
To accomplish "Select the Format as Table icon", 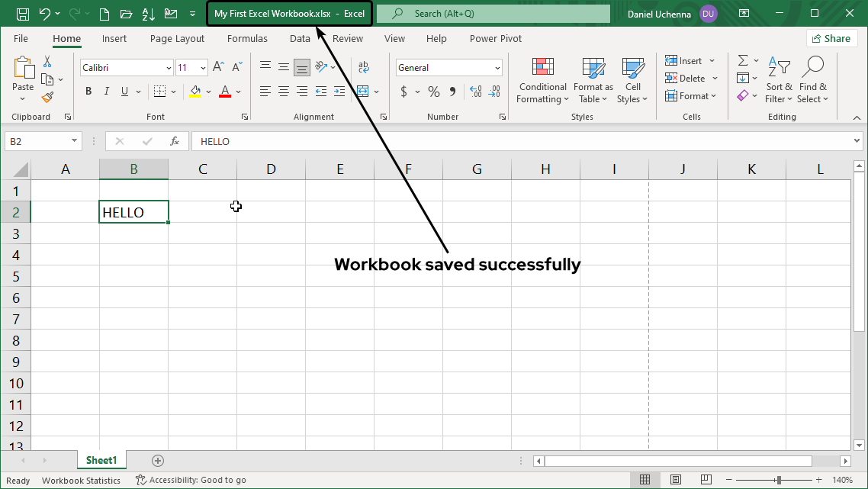I will 593,80.
